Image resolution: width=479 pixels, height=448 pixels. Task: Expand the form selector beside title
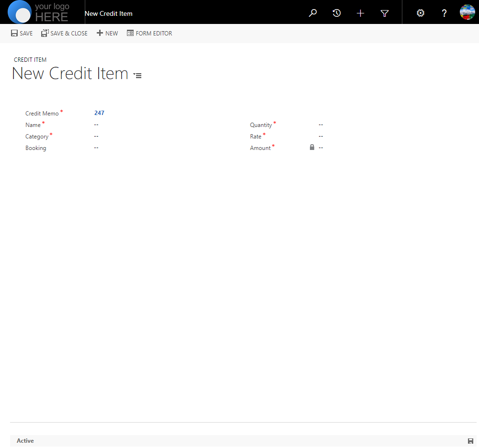coord(137,75)
